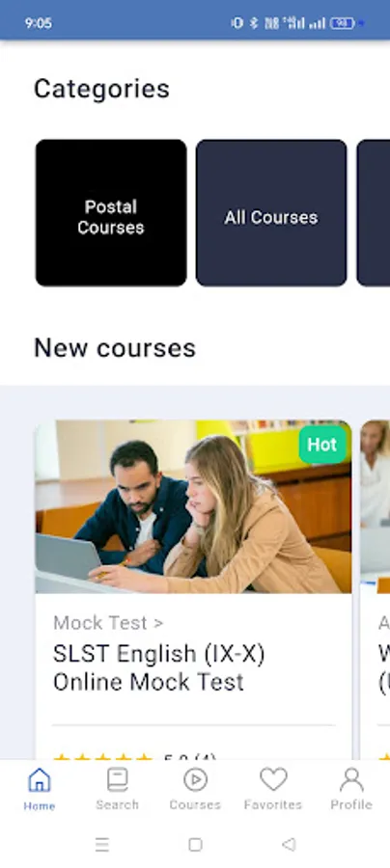Tap the Home house icon

pyautogui.click(x=39, y=780)
